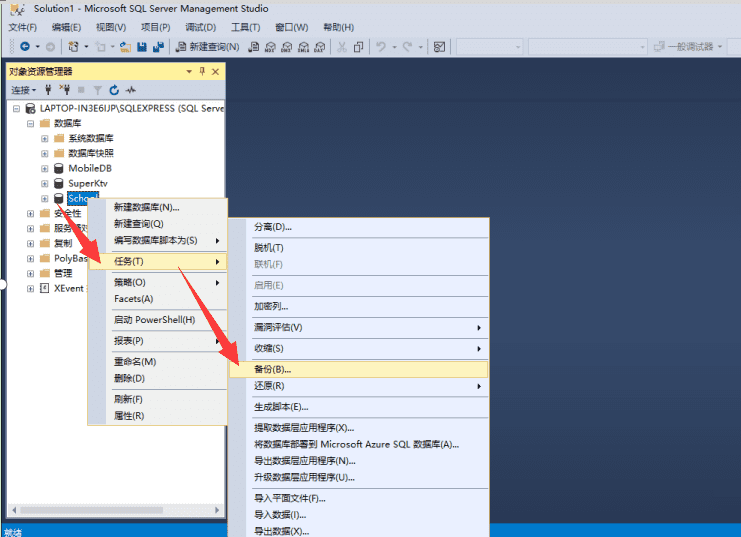
Task: Collapse the LAPTOP-IN3E6IJP server node
Action: tap(17, 109)
